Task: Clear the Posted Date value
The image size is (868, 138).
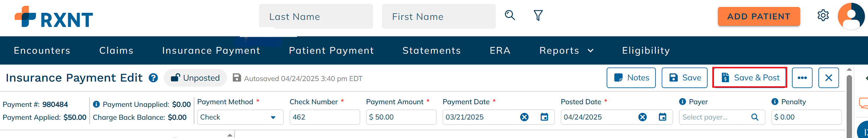Action: pos(643,117)
